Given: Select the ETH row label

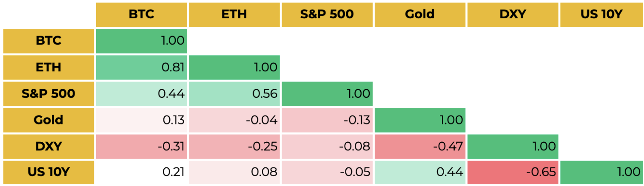Looking at the screenshot, I should click(x=48, y=67).
